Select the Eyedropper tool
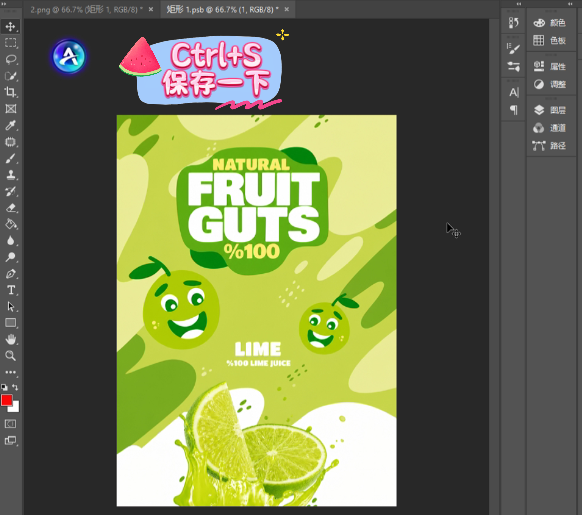The height and width of the screenshot is (515, 582). (10, 126)
